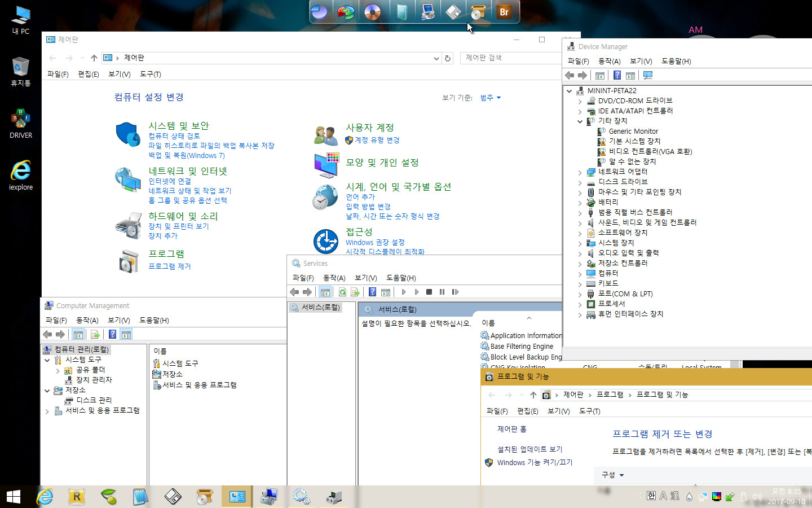
Task: Click Device Manager toolbar help icon
Action: point(617,75)
